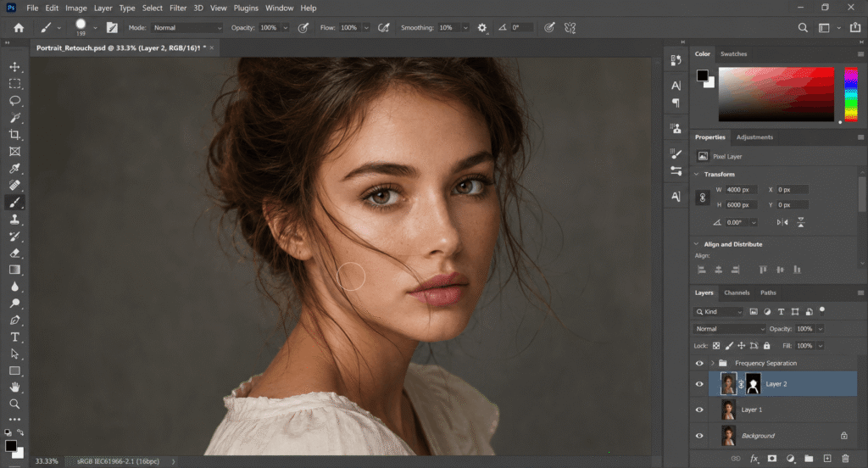Select the Clone Stamp tool
Image resolution: width=868 pixels, height=468 pixels.
coord(15,220)
